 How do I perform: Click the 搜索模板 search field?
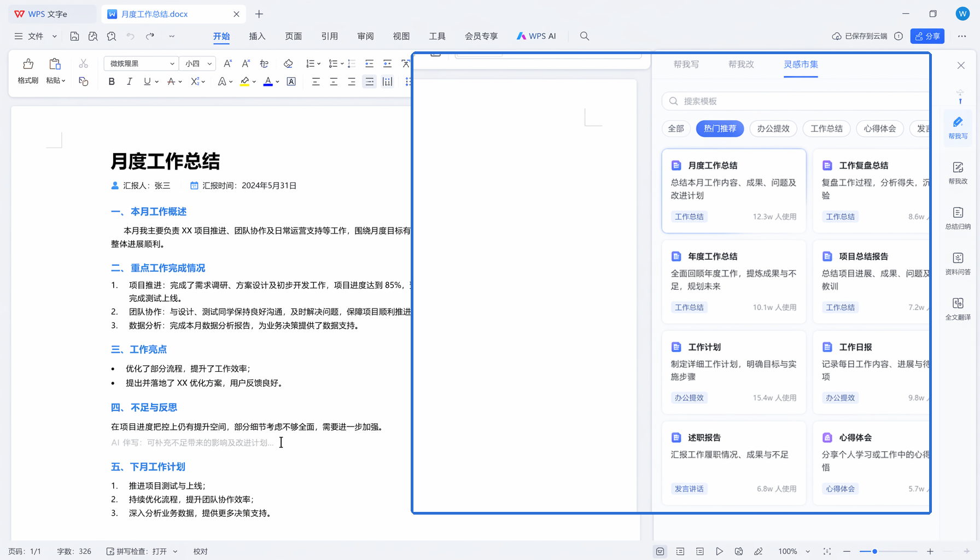796,101
